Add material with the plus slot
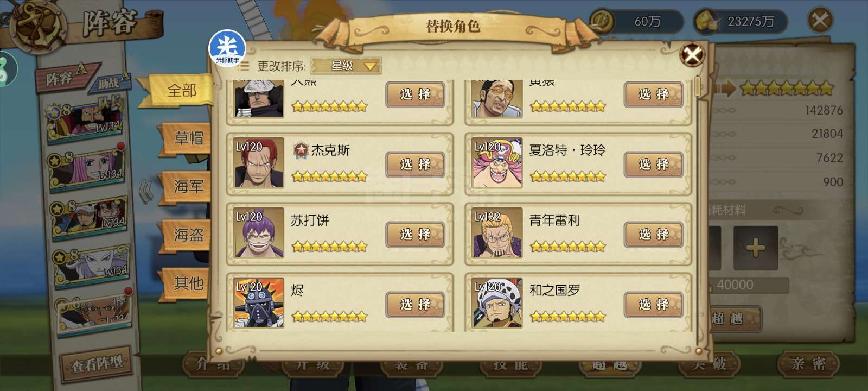Screen dimensions: 868x391 click(755, 249)
